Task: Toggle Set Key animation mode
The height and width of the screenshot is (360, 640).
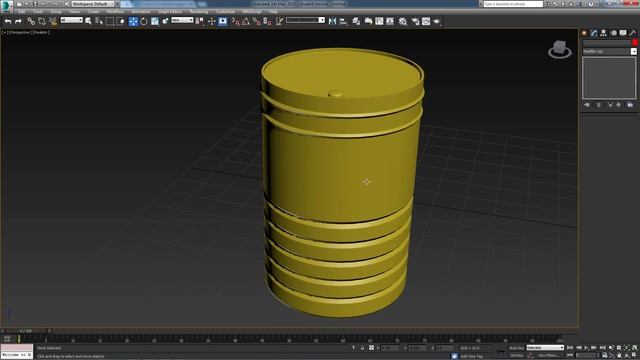Action: coord(516,356)
